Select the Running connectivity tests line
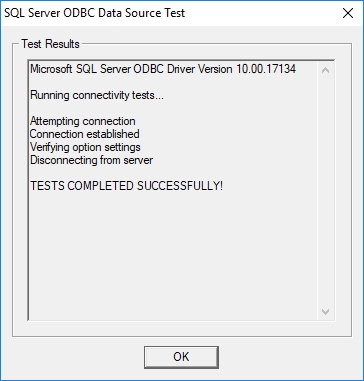This screenshot has width=364, height=381. (97, 95)
